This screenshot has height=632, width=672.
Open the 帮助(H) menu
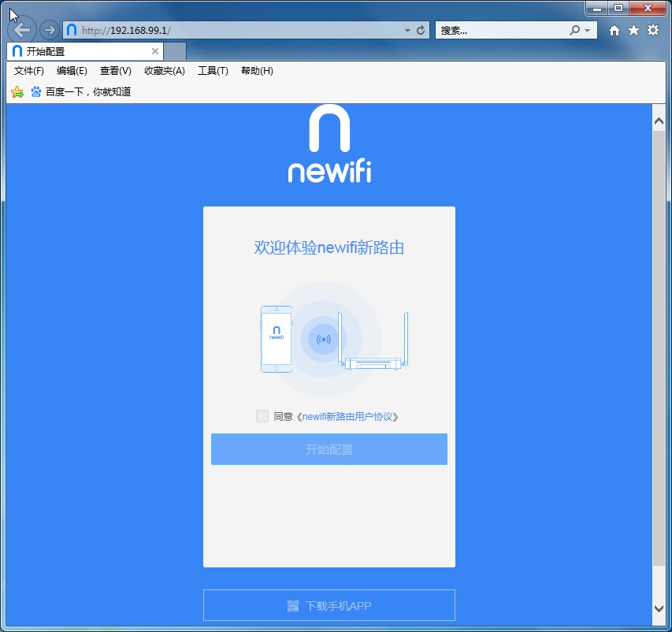[x=257, y=71]
